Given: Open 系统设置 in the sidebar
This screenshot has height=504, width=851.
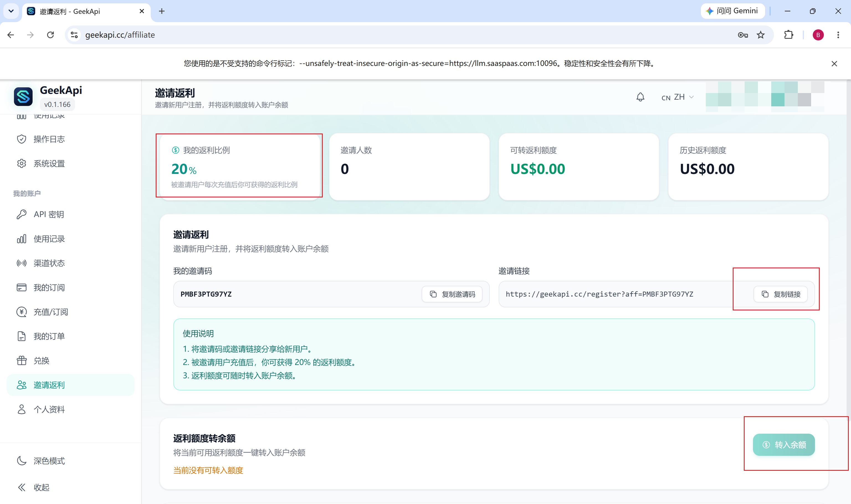Looking at the screenshot, I should coord(71,163).
